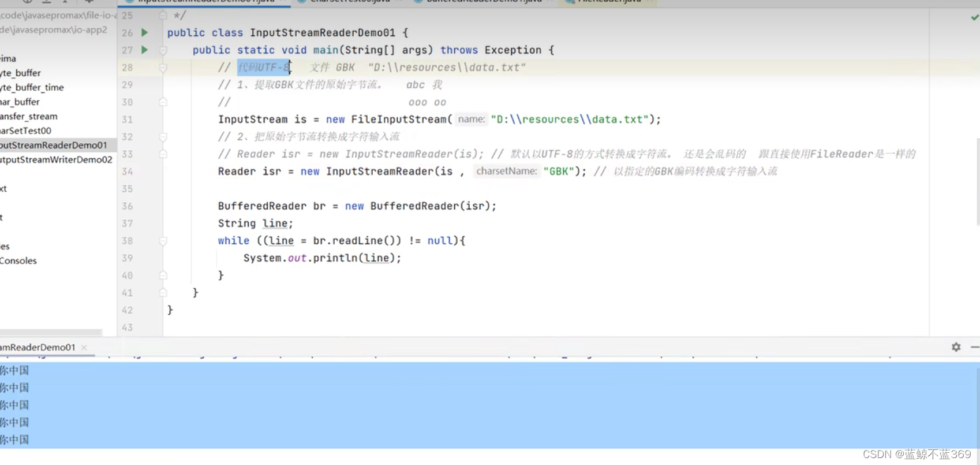Viewport: 980px width, 465px height.
Task: Toggle fold end marker at line 40
Action: (163, 276)
